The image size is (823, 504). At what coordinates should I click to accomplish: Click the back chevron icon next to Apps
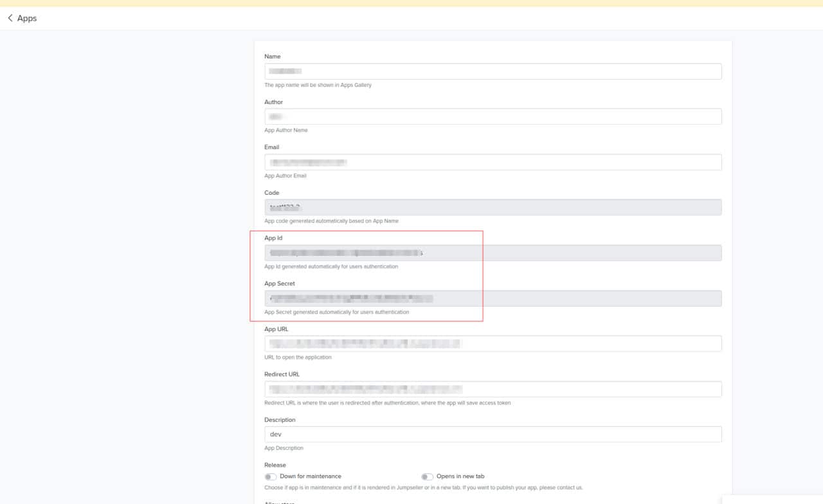10,18
